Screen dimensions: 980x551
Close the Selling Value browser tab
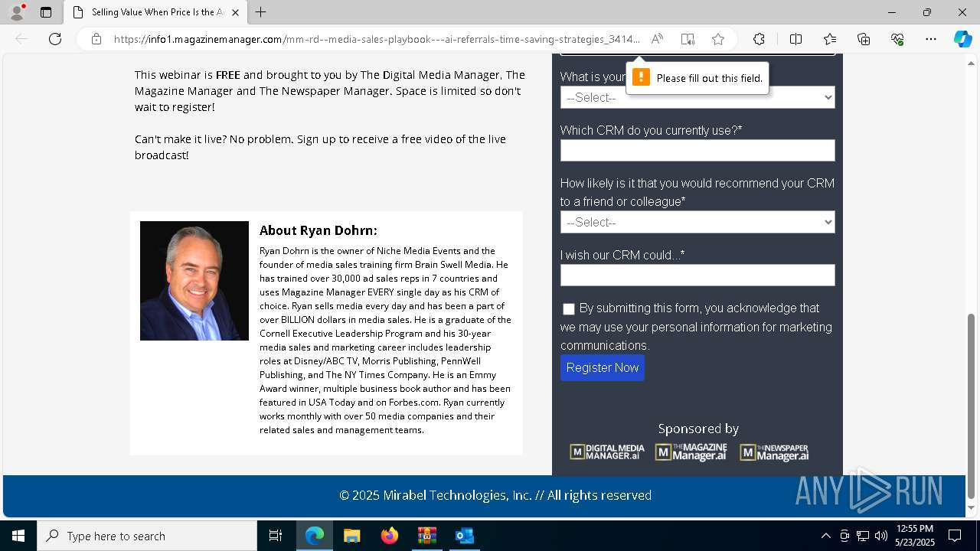click(235, 12)
